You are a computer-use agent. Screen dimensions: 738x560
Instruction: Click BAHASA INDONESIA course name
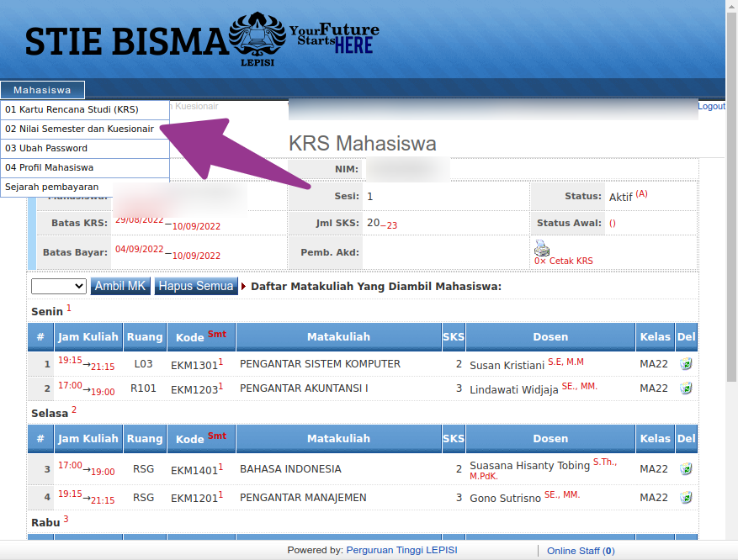pyautogui.click(x=290, y=469)
